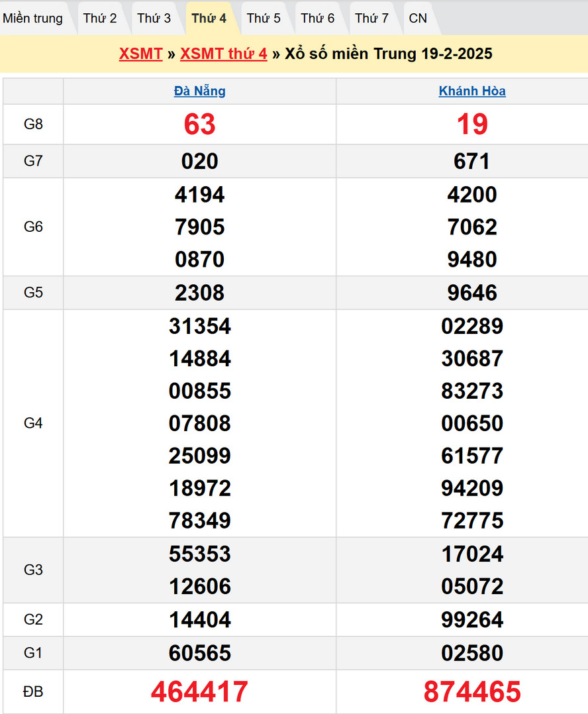Switch to the Thứ 2 tab
588x714 pixels.
100,19
